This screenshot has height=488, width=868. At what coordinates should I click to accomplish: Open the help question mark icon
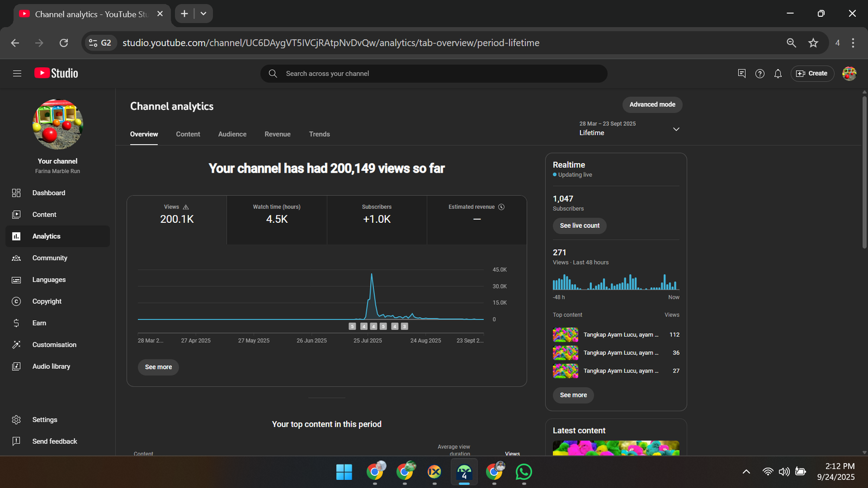pyautogui.click(x=759, y=74)
